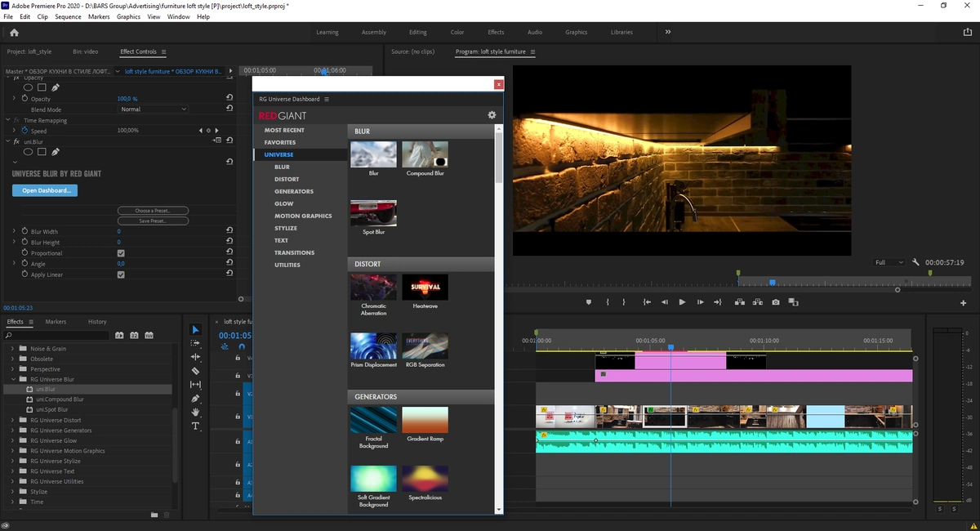Screen dimensions: 980x531
Task: Select the Selection tool arrow
Action: point(195,330)
